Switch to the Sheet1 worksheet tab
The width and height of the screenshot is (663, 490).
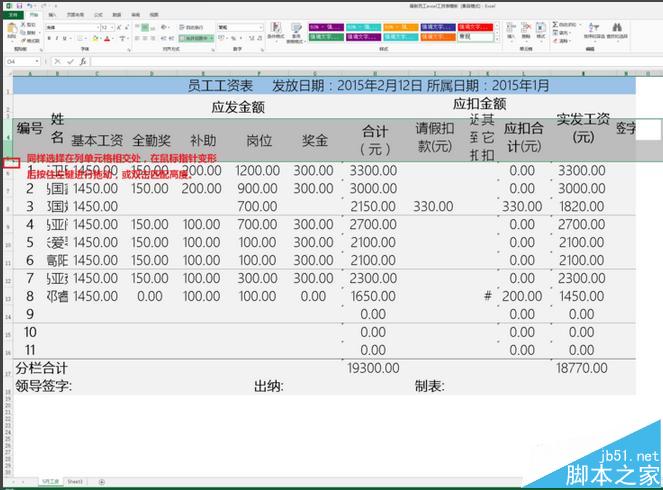(75, 482)
